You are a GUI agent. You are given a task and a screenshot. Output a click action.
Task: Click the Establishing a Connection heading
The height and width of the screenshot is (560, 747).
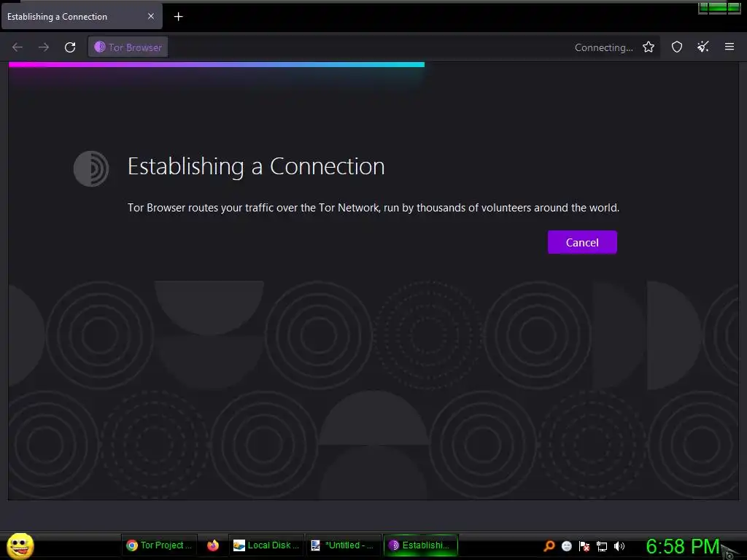(x=256, y=167)
